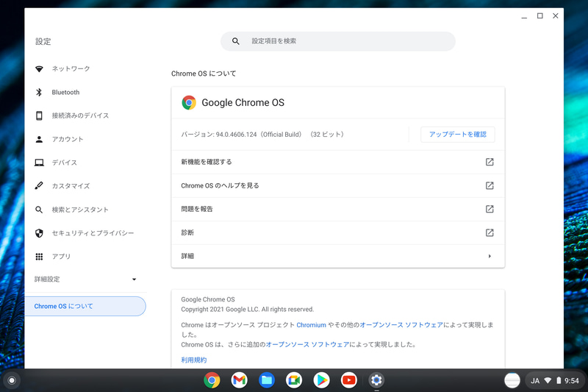Open the launcher circle button
This screenshot has height=392, width=588.
[12, 380]
